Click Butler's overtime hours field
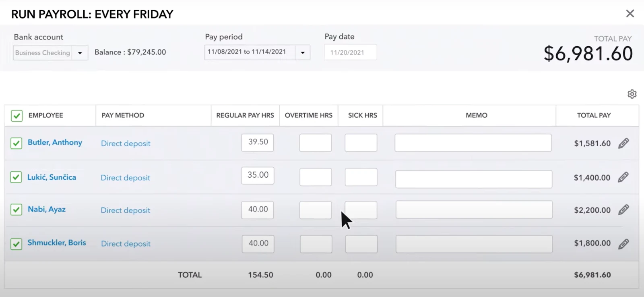This screenshot has width=644, height=297. 316,143
